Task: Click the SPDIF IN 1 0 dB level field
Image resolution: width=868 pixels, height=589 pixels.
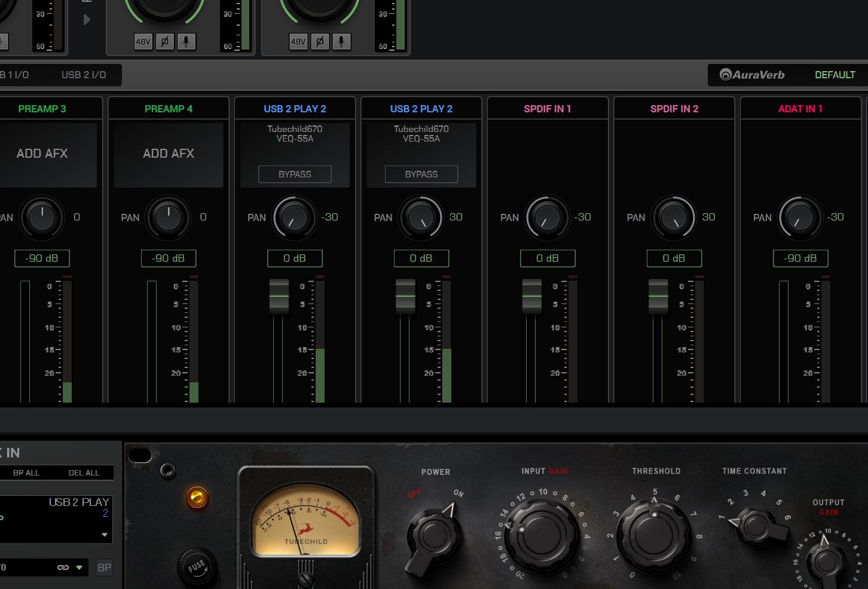Action: coord(548,258)
